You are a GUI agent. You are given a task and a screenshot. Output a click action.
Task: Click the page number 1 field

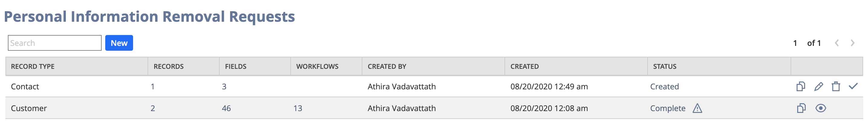795,43
